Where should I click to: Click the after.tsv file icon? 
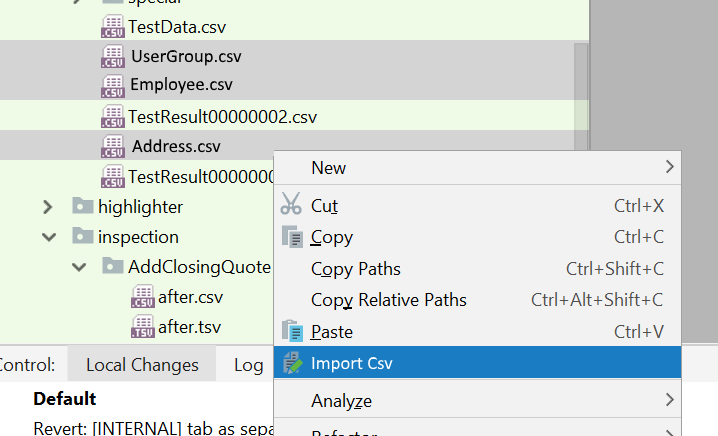(143, 327)
